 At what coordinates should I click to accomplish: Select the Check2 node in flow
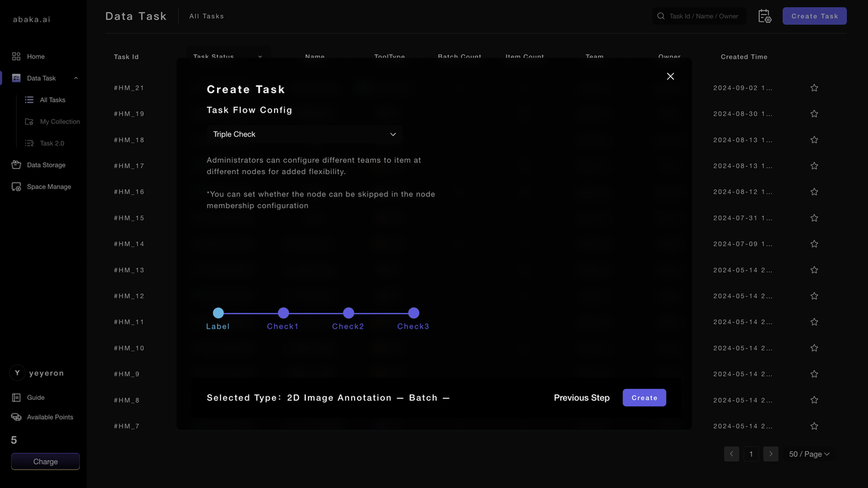349,313
